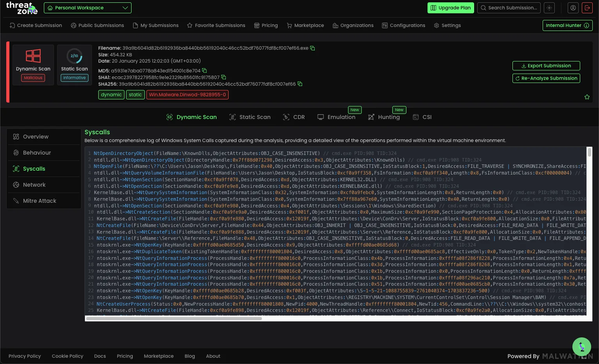Click NtOpenDirectoryObject on syscall line 1
This screenshot has height=364, width=599.
pos(124,153)
